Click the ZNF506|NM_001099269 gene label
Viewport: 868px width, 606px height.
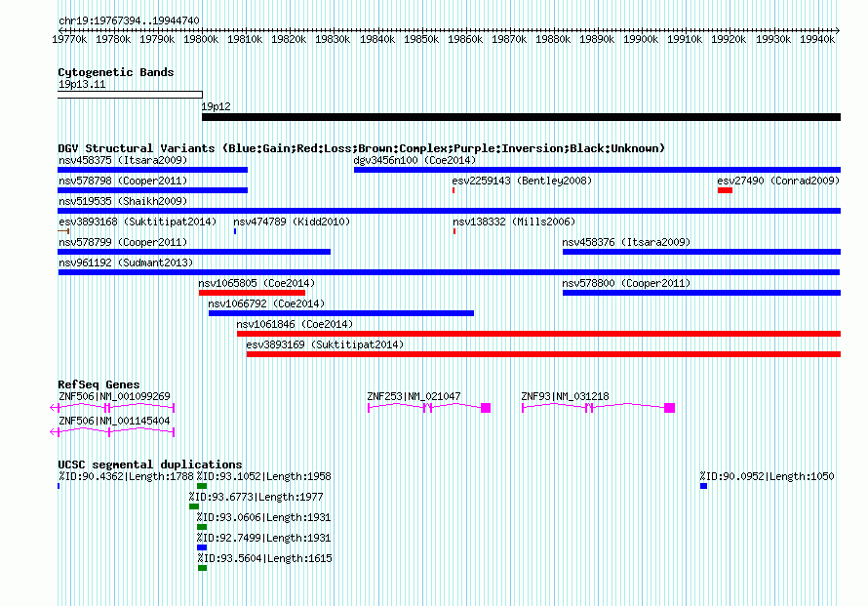pos(114,396)
